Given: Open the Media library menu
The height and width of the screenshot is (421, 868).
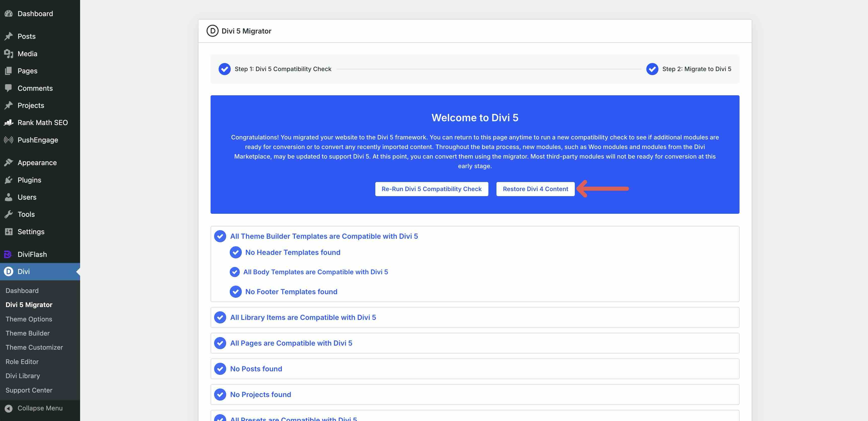Looking at the screenshot, I should [x=27, y=54].
